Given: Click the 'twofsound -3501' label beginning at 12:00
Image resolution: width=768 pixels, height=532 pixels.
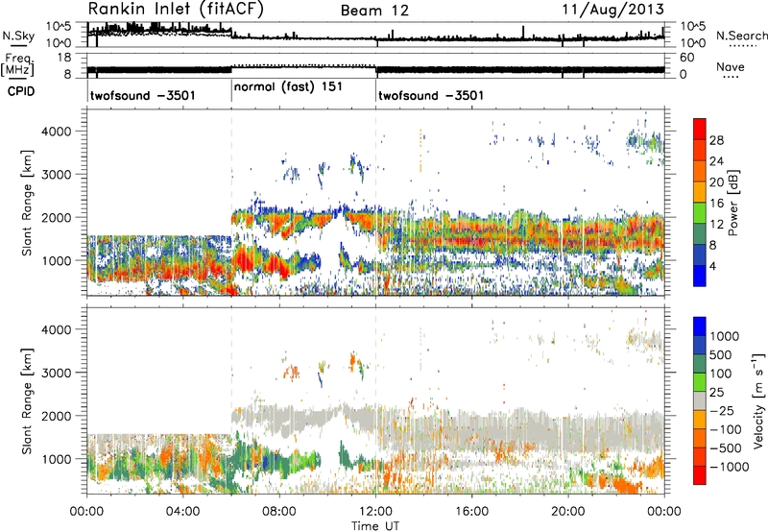Looking at the screenshot, I should click(431, 95).
